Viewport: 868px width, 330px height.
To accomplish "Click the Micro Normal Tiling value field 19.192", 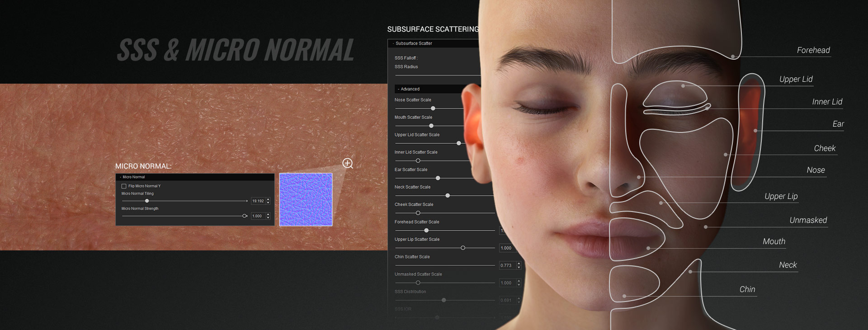I will click(258, 201).
